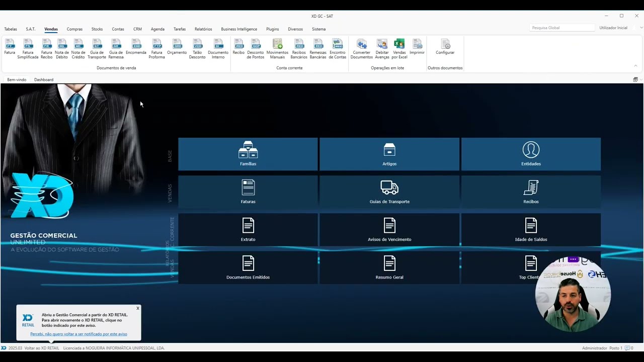Open the Business Intelligence menu
Screen dimensions: 644x362
click(x=239, y=29)
